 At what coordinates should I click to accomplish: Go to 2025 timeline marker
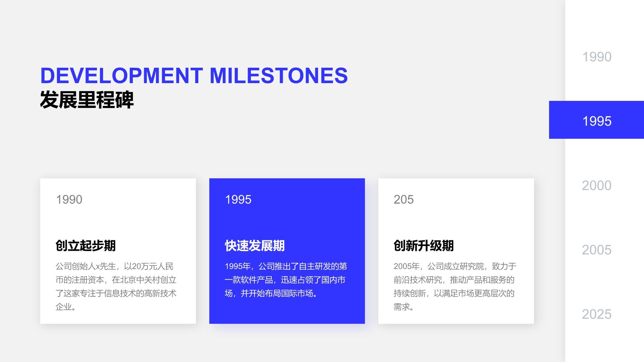click(596, 314)
